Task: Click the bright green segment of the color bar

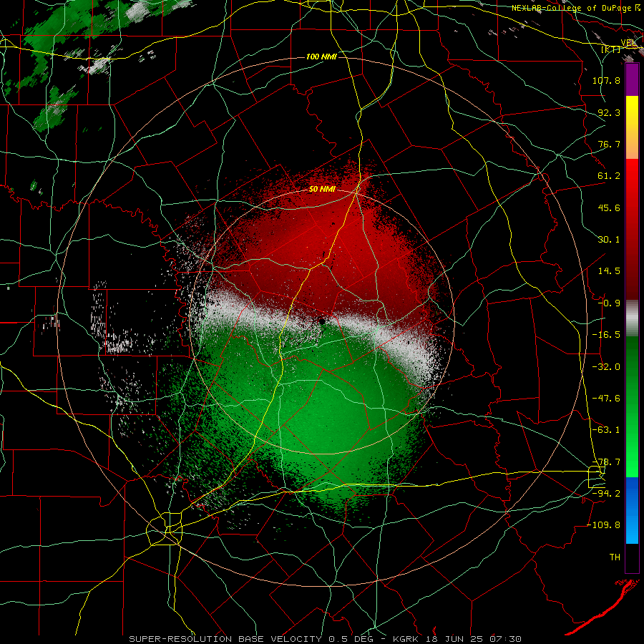Action: click(x=632, y=406)
